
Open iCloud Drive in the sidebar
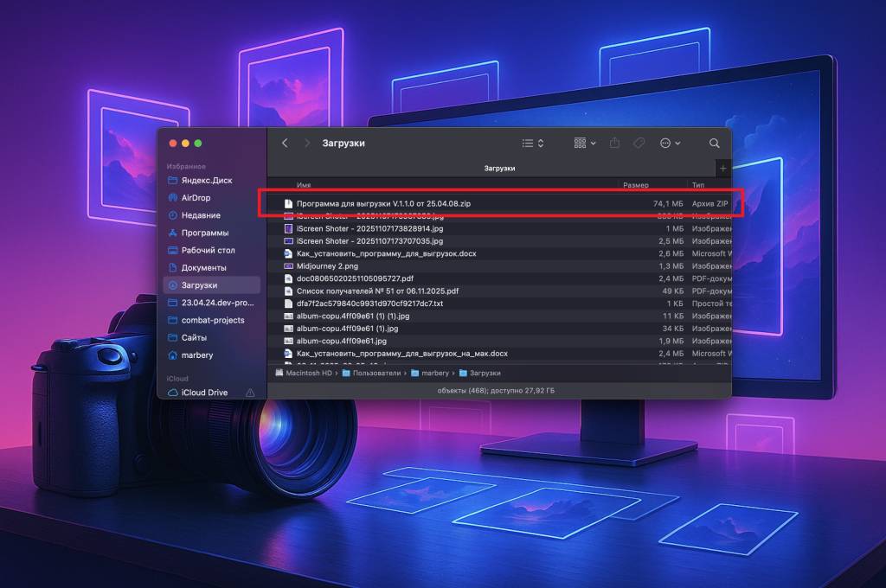204,393
